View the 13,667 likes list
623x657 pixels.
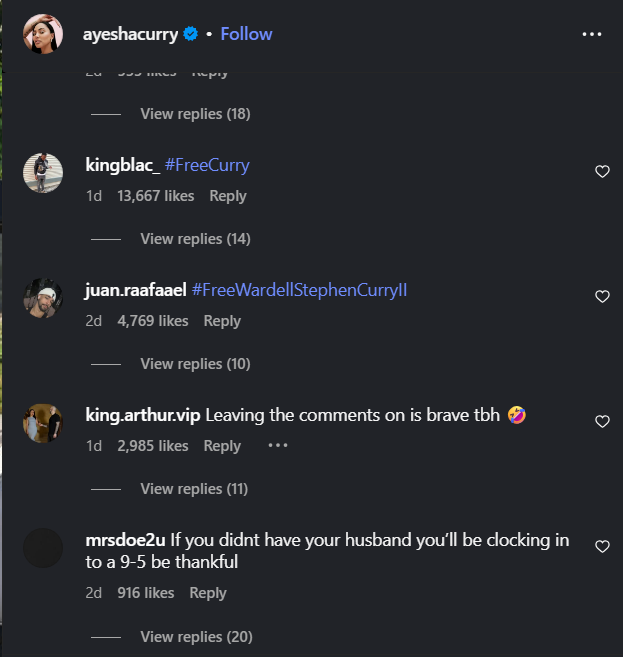pyautogui.click(x=155, y=196)
